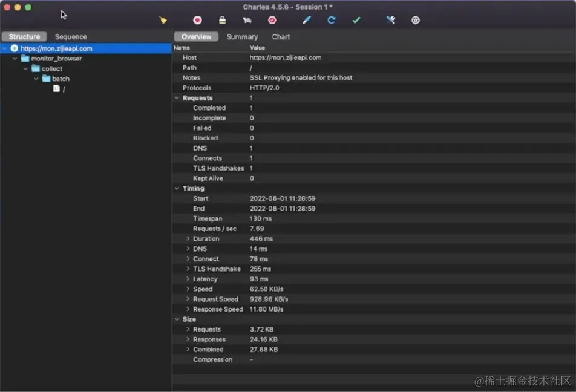This screenshot has height=392, width=576.
Task: Expand the TLS Handshake timing row
Action: point(188,269)
